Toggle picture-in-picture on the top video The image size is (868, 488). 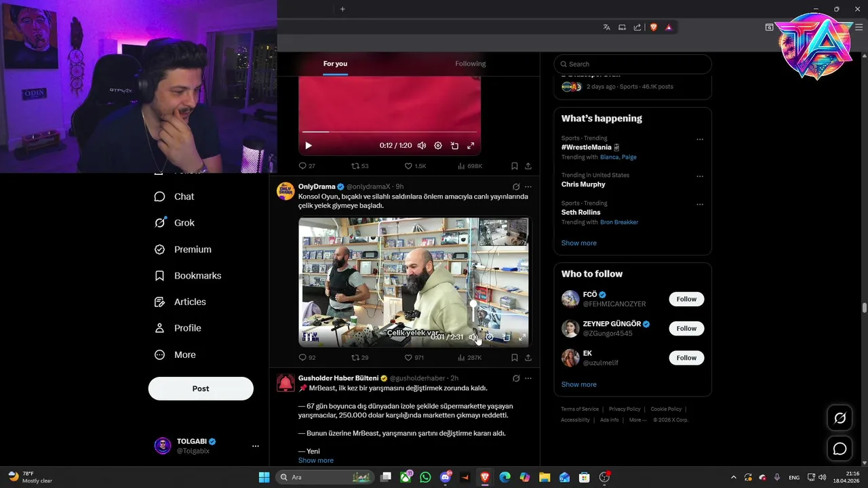454,146
